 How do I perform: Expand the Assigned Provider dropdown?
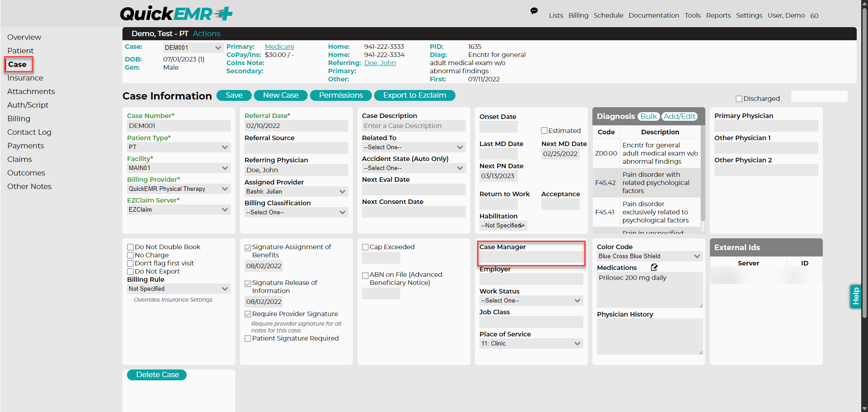click(x=296, y=191)
